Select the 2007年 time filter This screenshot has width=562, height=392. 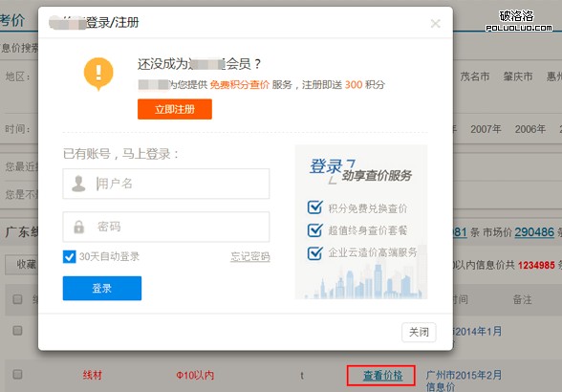[x=486, y=129]
